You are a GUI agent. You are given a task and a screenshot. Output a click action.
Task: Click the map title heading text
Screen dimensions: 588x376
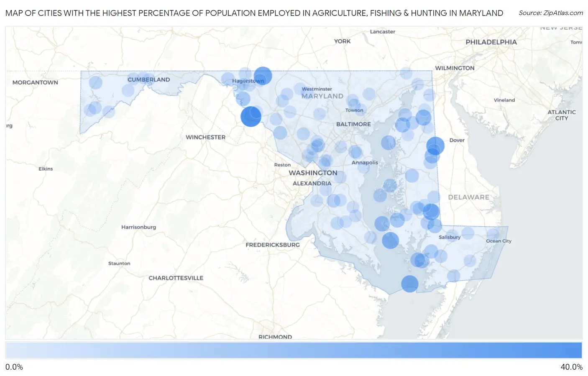pos(254,13)
